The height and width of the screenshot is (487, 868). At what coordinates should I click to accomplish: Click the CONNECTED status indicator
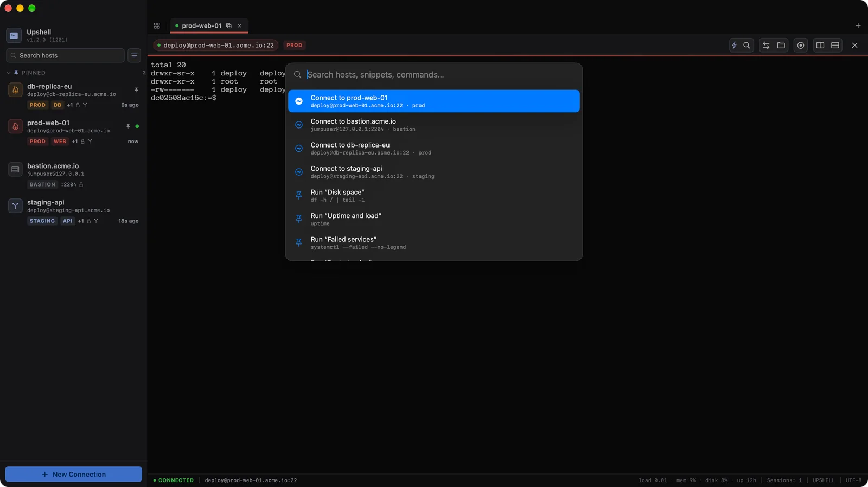click(174, 480)
